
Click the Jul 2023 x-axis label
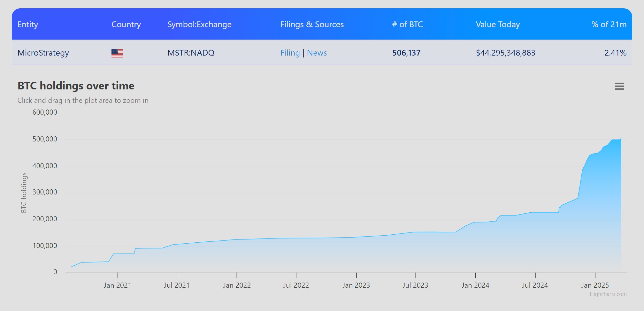[415, 285]
